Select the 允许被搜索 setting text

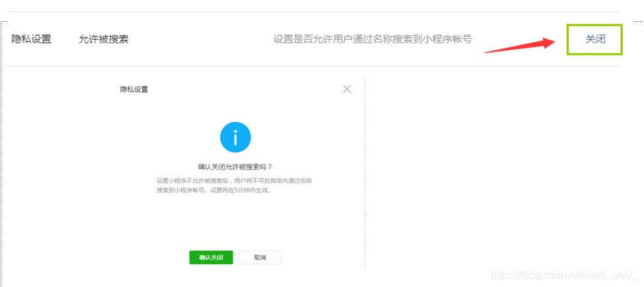point(104,40)
